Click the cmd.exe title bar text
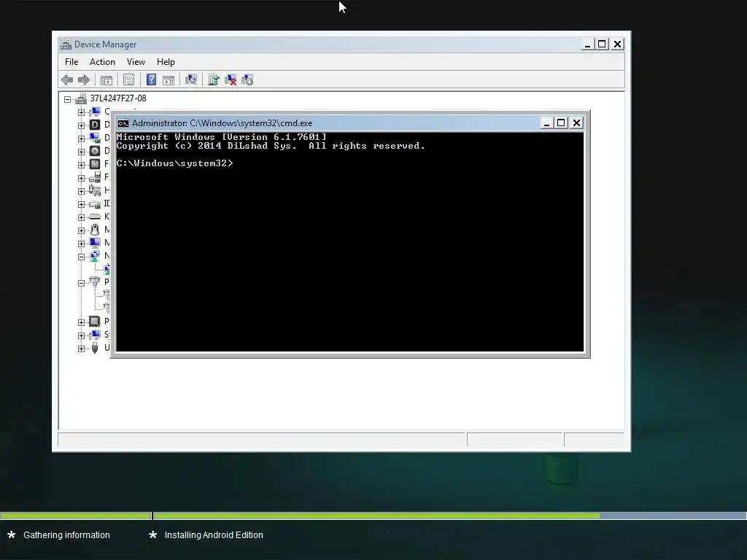 click(x=222, y=123)
